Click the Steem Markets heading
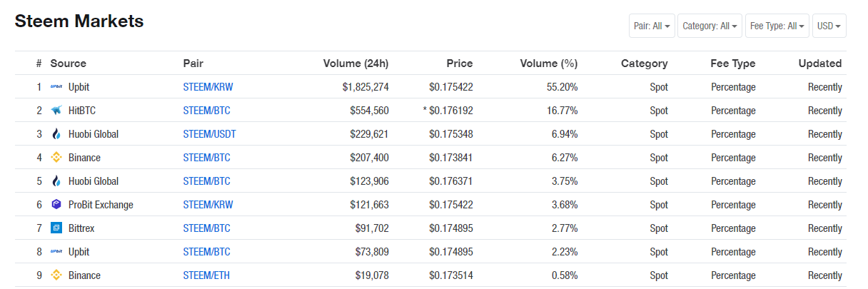The height and width of the screenshot is (289, 868). (x=79, y=21)
